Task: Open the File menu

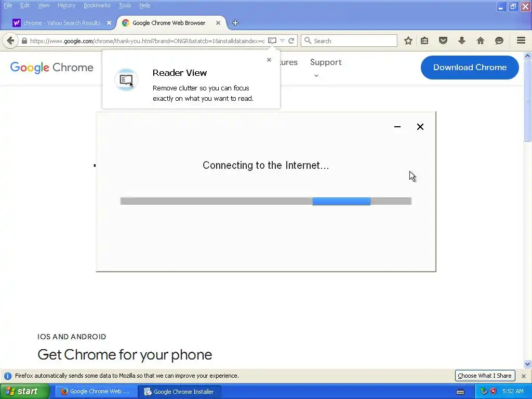Action: tap(8, 5)
